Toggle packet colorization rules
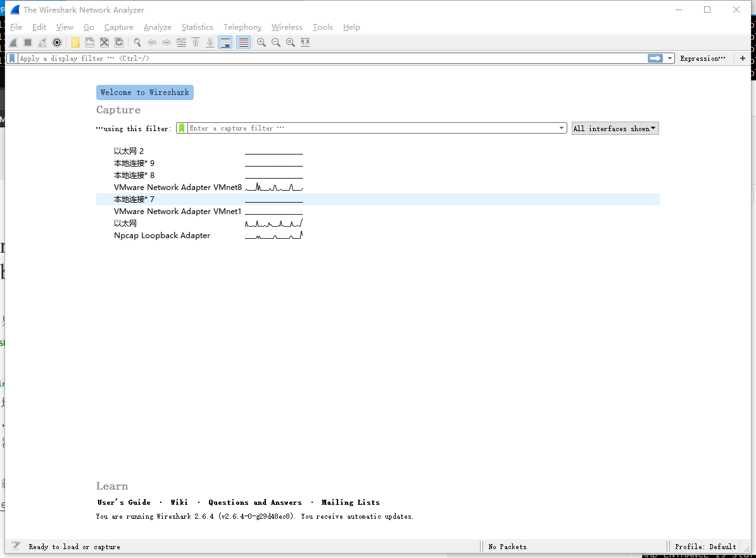This screenshot has height=558, width=756. 244,42
